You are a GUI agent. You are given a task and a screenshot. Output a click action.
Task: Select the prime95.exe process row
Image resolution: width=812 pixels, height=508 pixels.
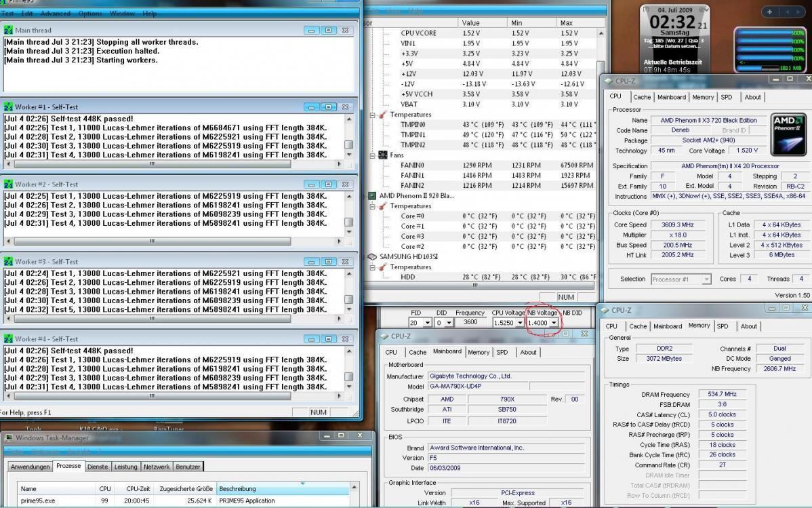(x=184, y=501)
